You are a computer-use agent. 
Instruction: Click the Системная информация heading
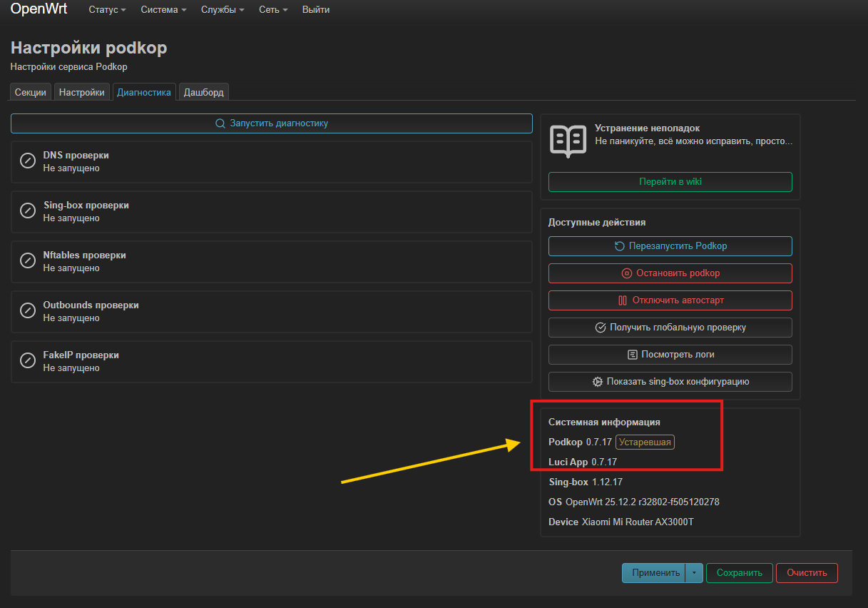604,422
